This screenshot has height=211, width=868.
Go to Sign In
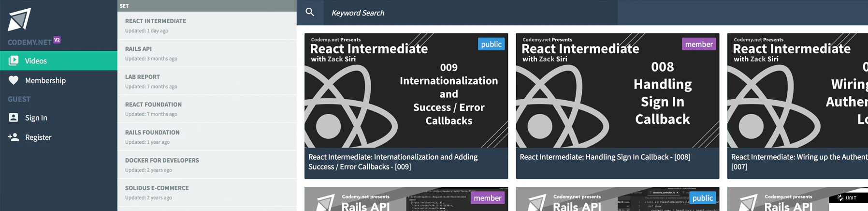58,118
